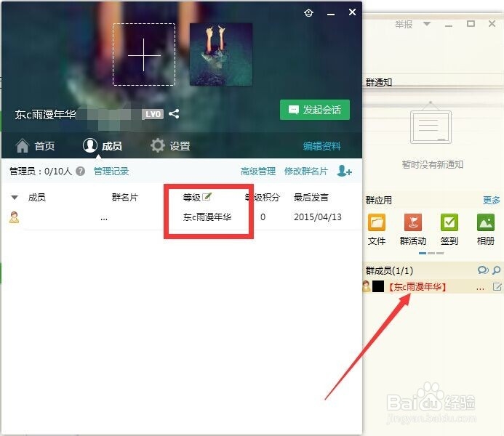The height and width of the screenshot is (436, 504).
Task: Click the group avatar thumbnail
Action: tap(221, 54)
